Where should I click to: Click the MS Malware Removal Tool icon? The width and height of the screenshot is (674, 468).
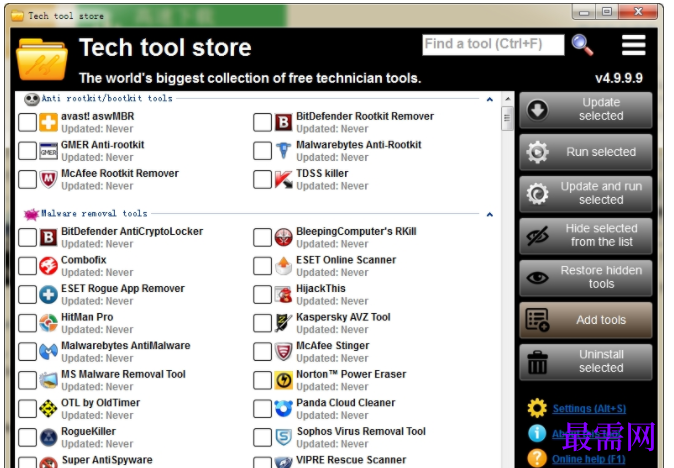pyautogui.click(x=49, y=380)
